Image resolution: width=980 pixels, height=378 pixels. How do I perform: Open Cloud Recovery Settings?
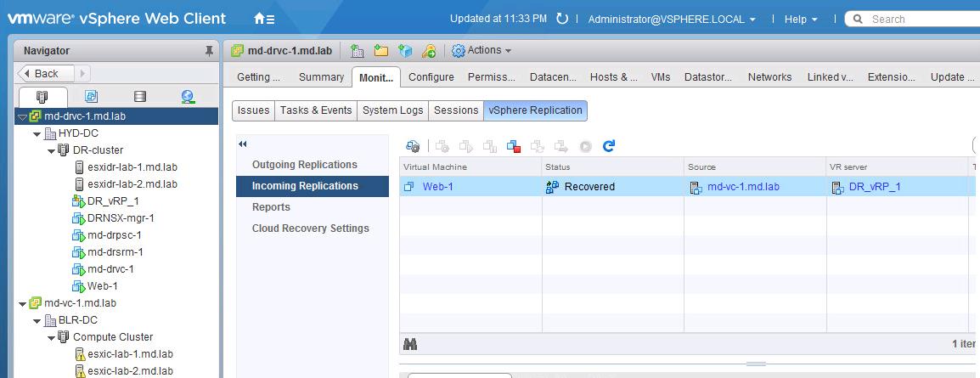click(x=313, y=228)
